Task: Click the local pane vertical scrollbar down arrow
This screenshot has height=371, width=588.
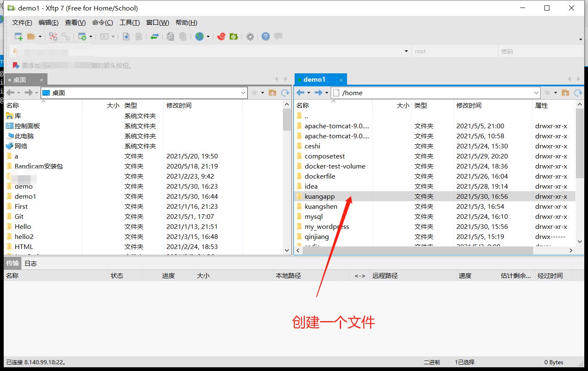Action: tap(287, 250)
